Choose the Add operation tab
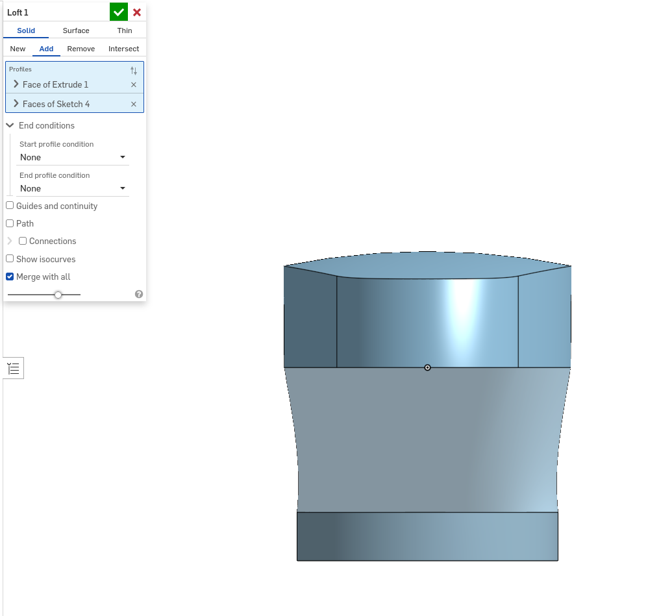The width and height of the screenshot is (672, 616). click(x=46, y=49)
